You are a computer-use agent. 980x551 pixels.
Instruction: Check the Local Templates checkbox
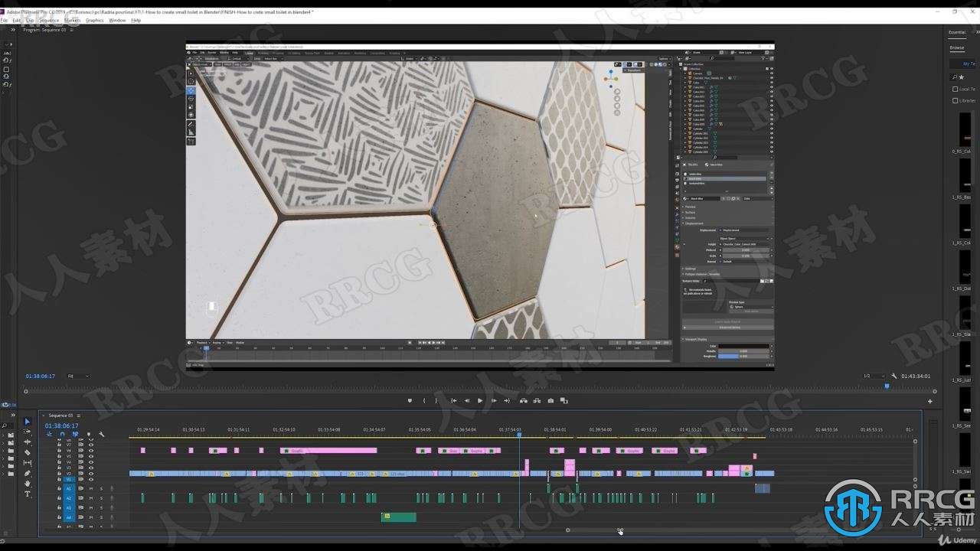[x=955, y=89]
